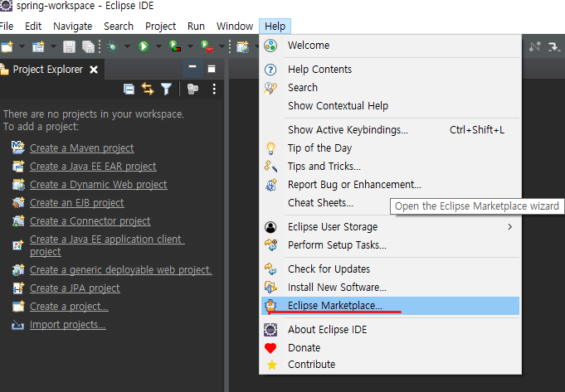Open the Navigate menu
This screenshot has height=392, width=565.
tap(73, 27)
